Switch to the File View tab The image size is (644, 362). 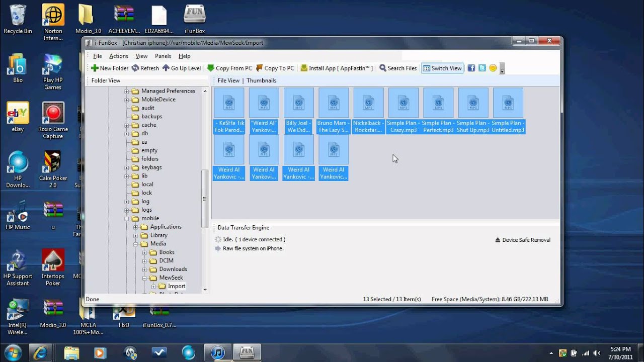pyautogui.click(x=228, y=80)
